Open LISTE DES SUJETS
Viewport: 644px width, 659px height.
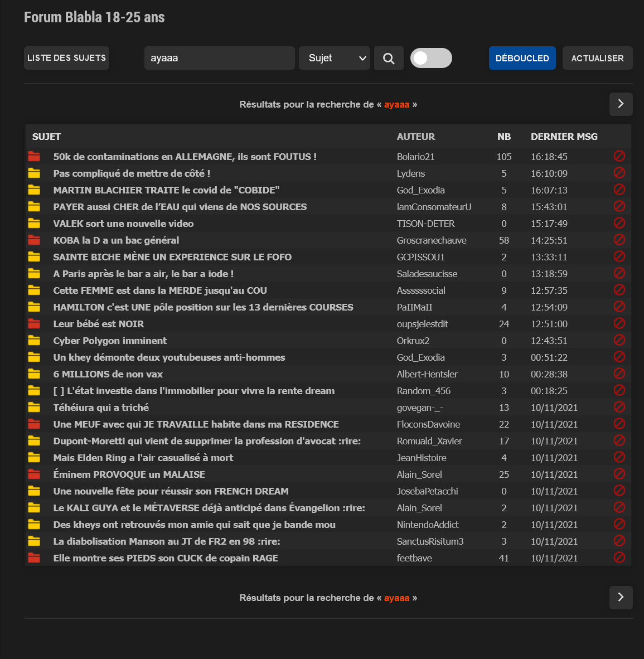coord(66,58)
